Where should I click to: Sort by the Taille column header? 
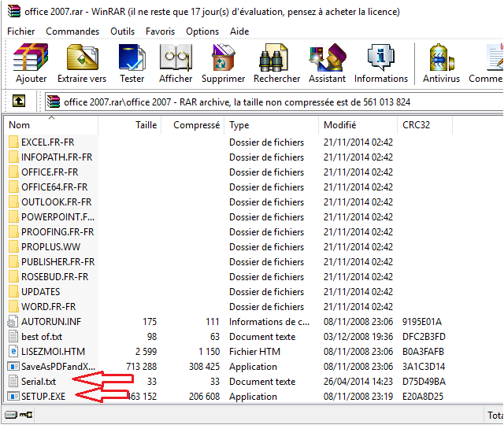click(x=129, y=125)
